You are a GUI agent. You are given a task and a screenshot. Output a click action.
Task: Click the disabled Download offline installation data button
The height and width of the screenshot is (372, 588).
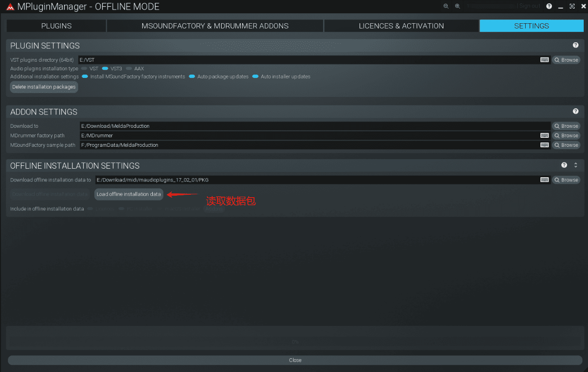pos(50,194)
